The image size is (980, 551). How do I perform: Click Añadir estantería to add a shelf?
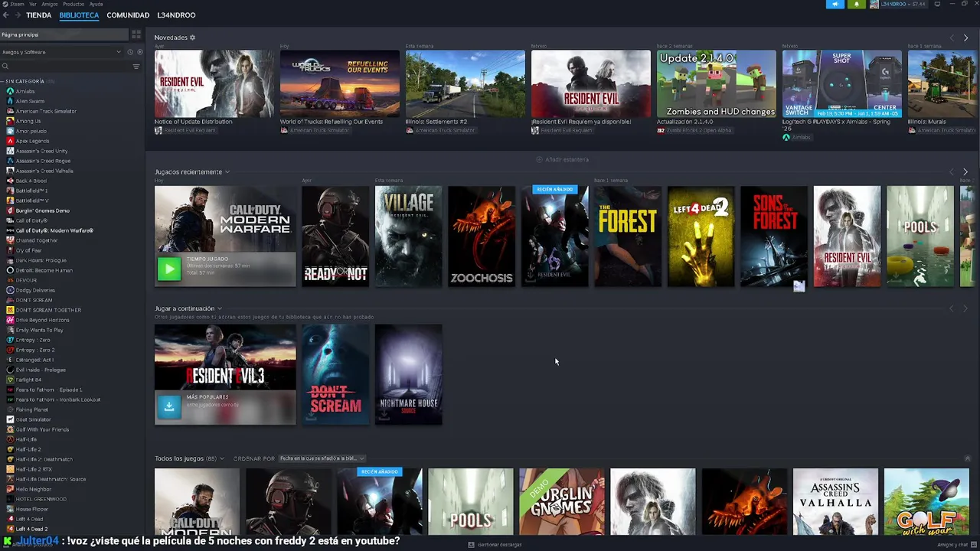pyautogui.click(x=563, y=160)
